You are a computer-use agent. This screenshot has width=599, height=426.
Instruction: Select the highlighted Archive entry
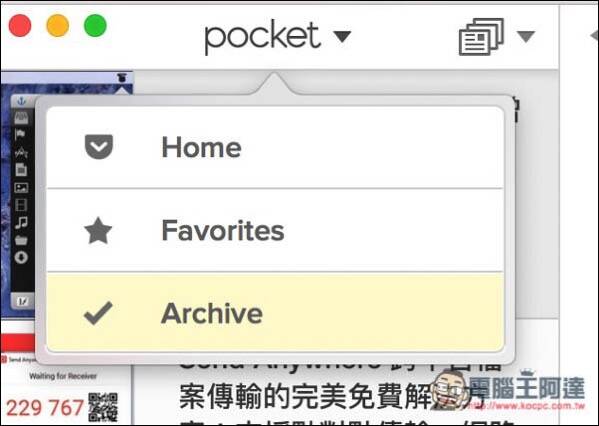(x=275, y=313)
